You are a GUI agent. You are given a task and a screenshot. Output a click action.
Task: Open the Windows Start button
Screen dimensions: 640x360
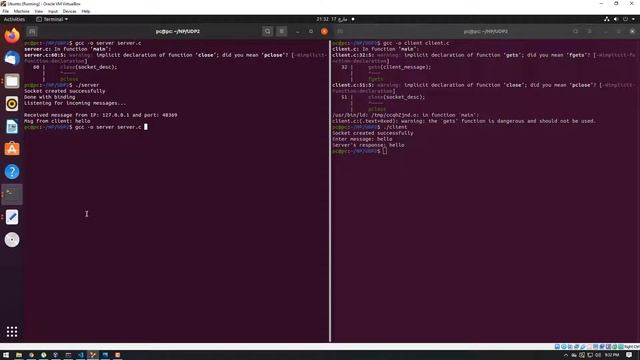tap(6, 355)
